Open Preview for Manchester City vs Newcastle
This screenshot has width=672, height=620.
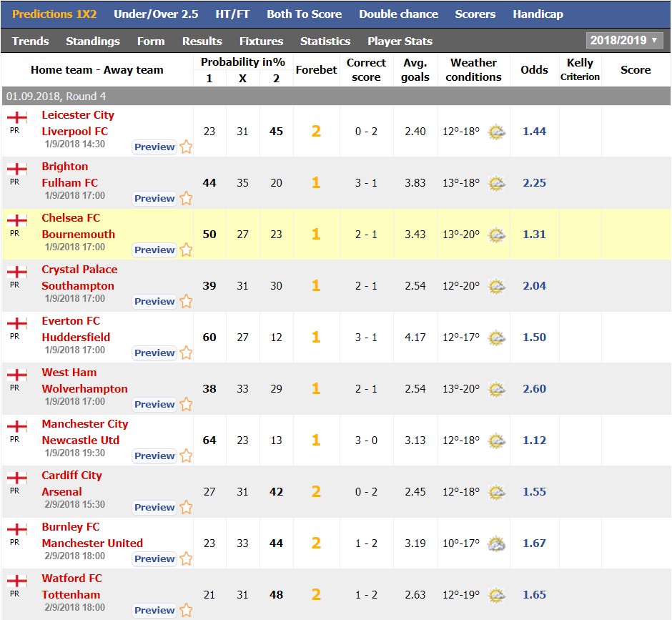pyautogui.click(x=154, y=456)
